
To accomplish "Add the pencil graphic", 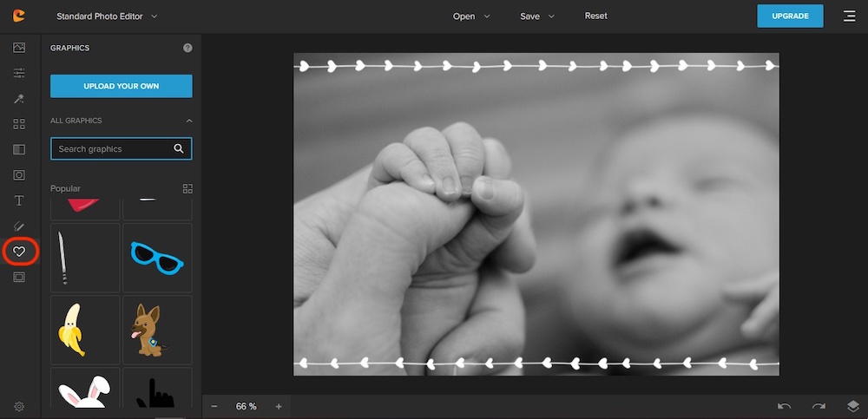I will tap(85, 258).
